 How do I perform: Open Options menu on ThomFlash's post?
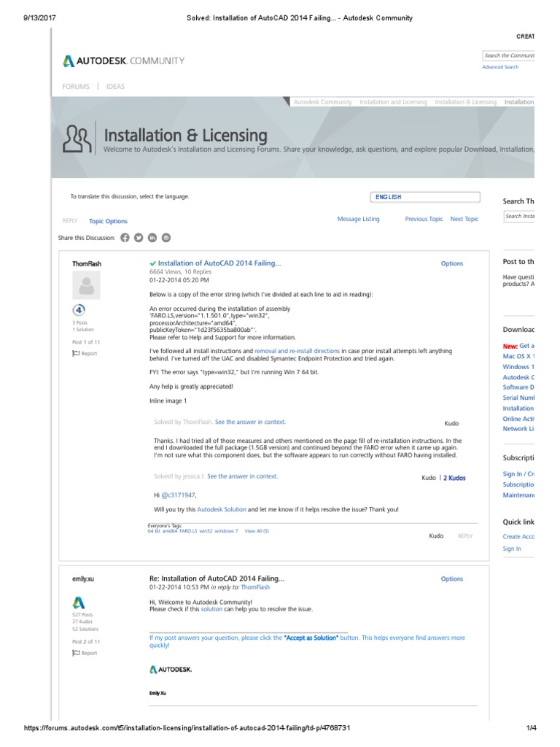[x=452, y=263]
